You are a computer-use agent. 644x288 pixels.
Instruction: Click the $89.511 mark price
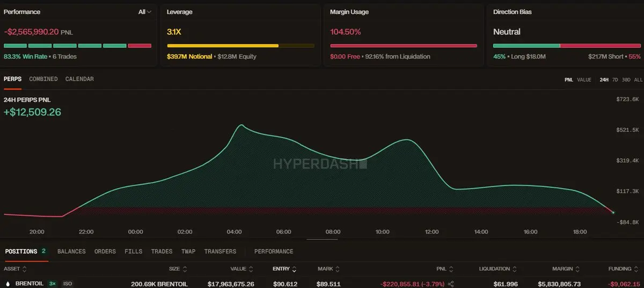click(328, 284)
